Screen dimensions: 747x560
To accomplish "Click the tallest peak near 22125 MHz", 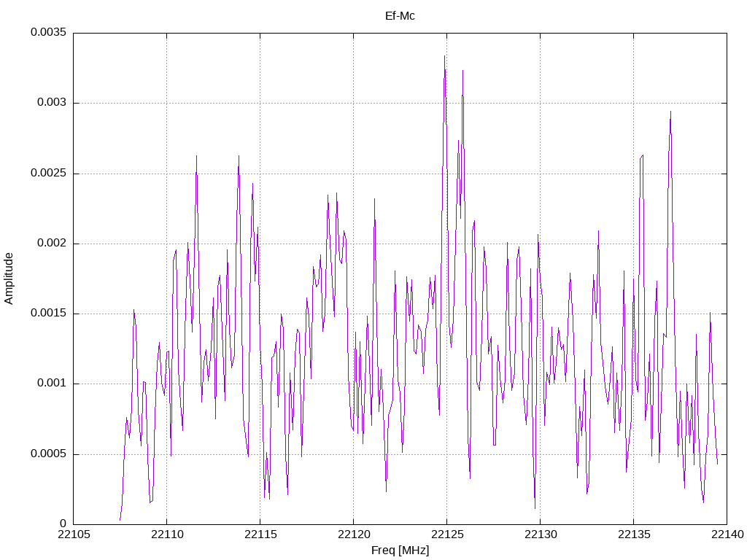I will pyautogui.click(x=444, y=56).
